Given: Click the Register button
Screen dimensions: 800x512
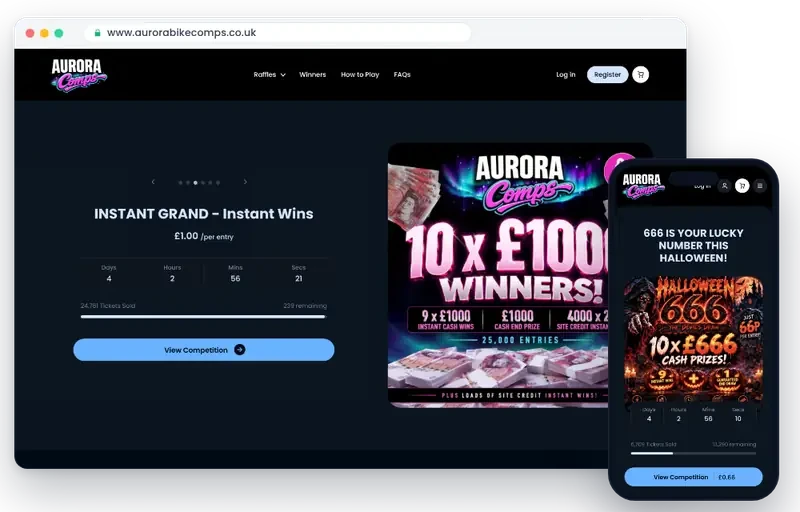Looking at the screenshot, I should tap(607, 74).
